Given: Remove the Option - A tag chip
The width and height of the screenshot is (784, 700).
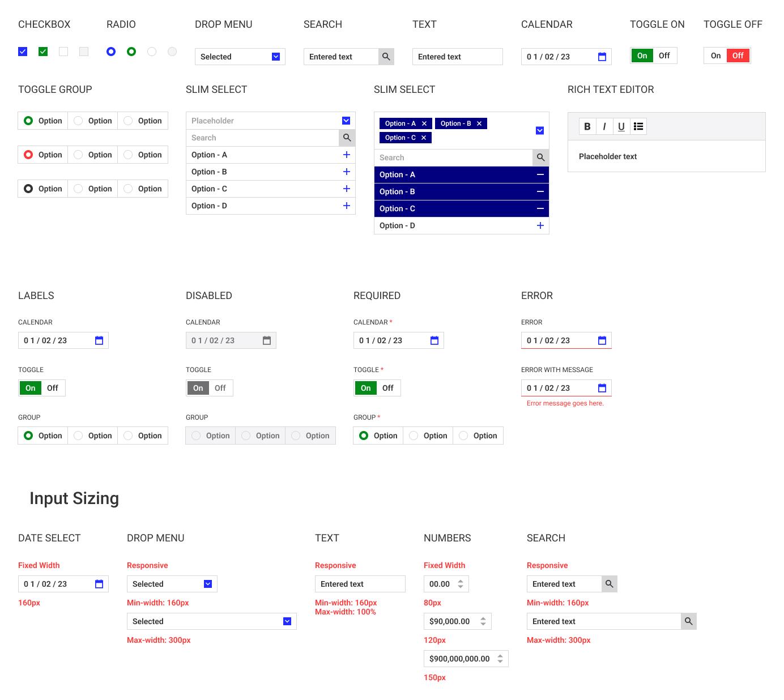Looking at the screenshot, I should 424,123.
